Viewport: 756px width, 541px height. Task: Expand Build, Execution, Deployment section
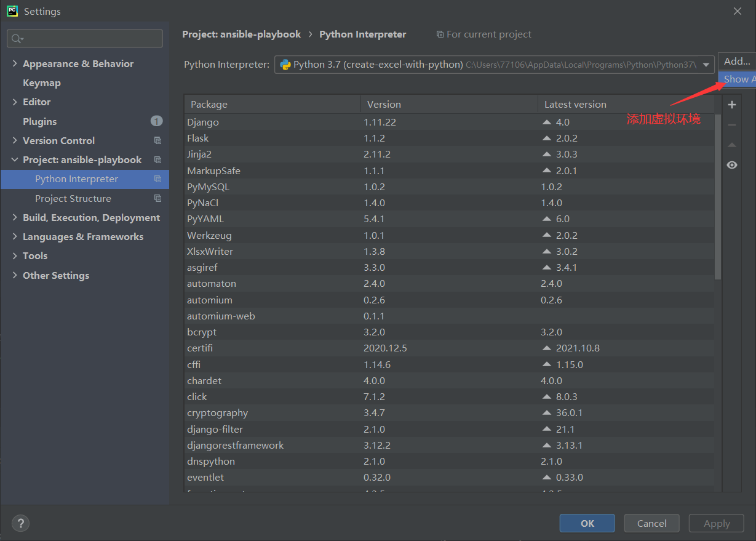tap(15, 217)
